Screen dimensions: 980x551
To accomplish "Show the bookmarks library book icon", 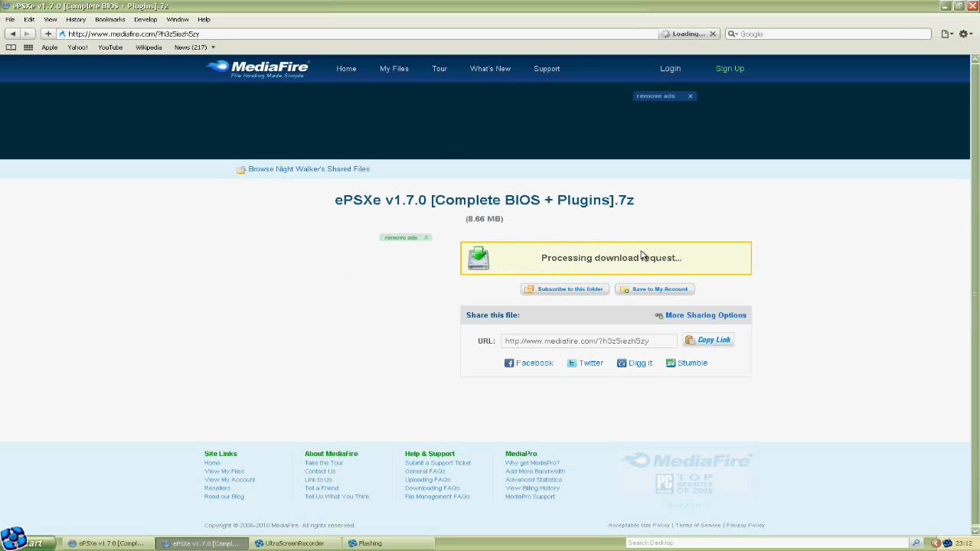I will tap(11, 47).
